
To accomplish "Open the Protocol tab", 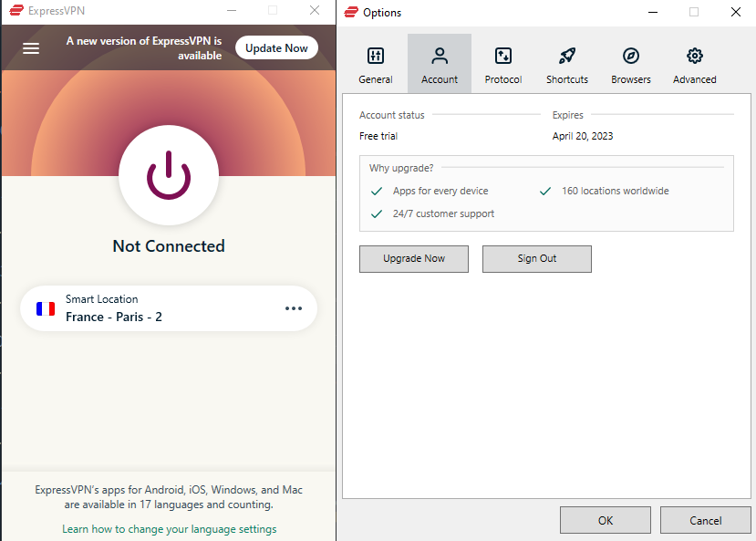I will pyautogui.click(x=502, y=66).
